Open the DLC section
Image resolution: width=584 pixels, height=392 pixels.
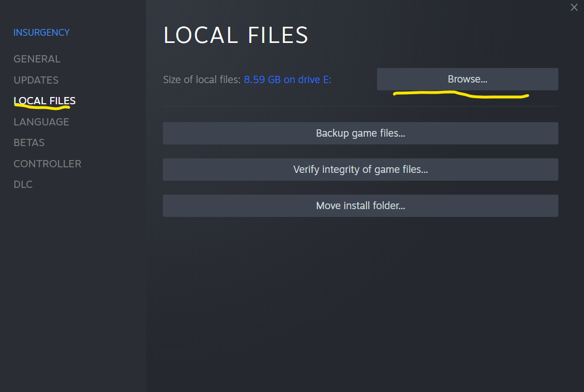coord(23,184)
